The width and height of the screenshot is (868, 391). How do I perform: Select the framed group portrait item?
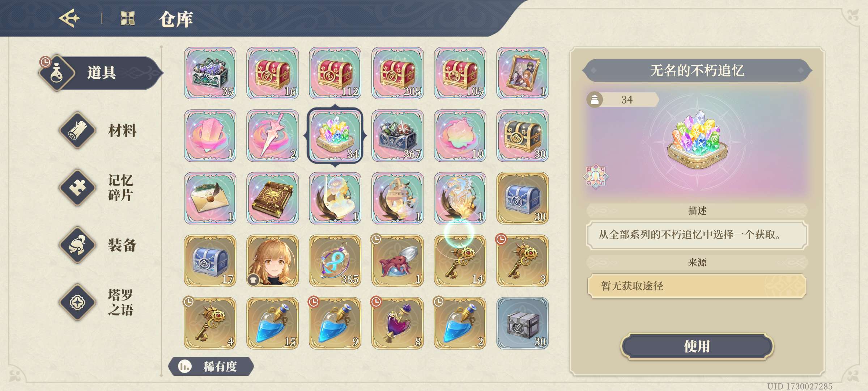click(x=522, y=73)
